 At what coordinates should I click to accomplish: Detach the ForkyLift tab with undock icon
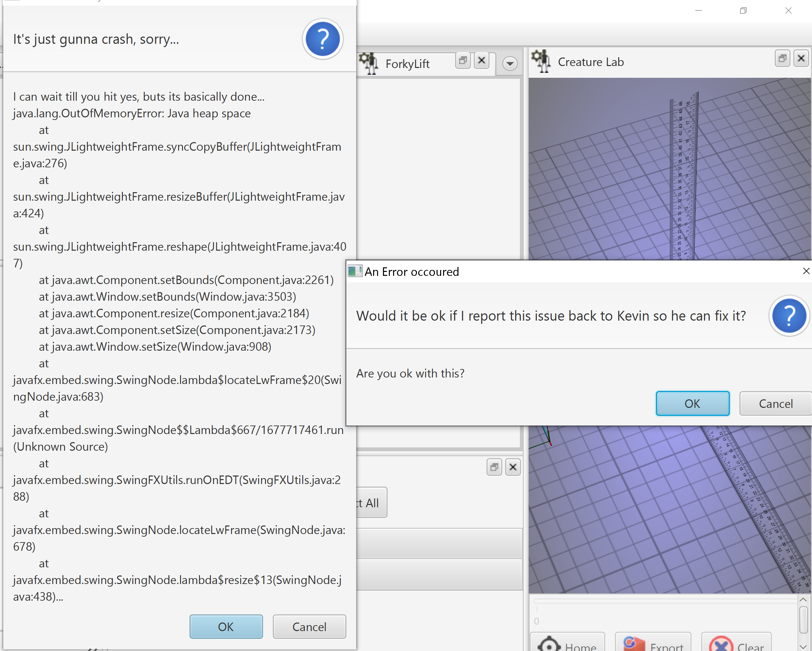point(463,60)
